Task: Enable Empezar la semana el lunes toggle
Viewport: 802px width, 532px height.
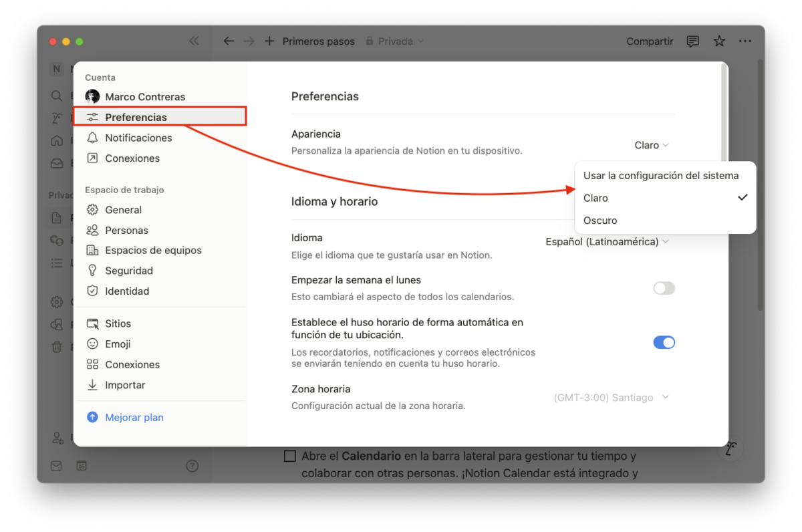Action: [x=664, y=288]
